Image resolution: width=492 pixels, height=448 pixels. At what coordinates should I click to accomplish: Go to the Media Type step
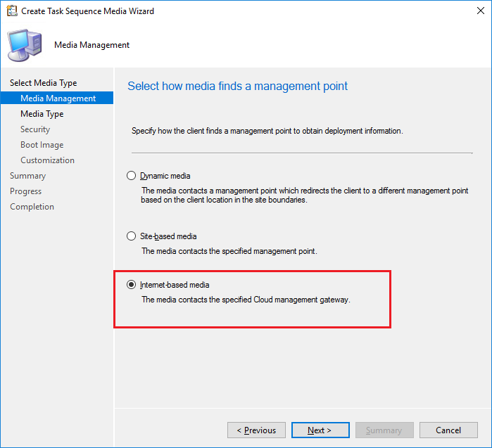pyautogui.click(x=42, y=114)
